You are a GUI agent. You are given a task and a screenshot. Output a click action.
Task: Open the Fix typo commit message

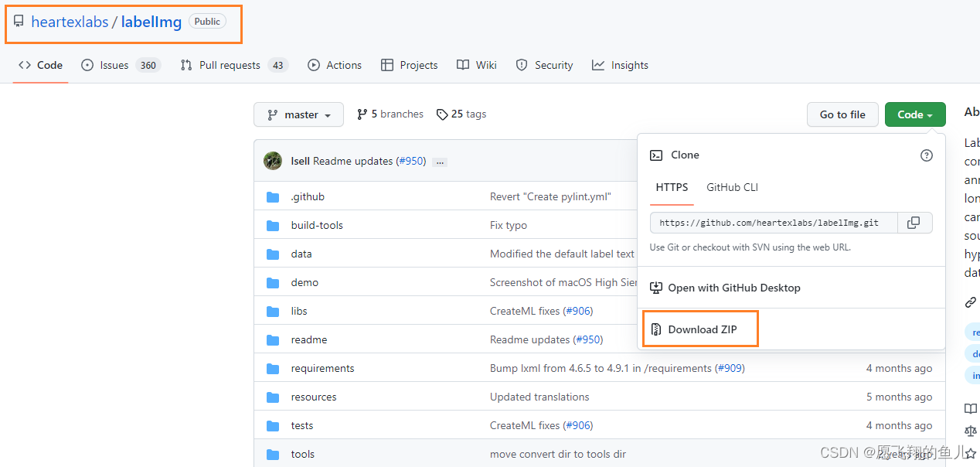coord(509,225)
